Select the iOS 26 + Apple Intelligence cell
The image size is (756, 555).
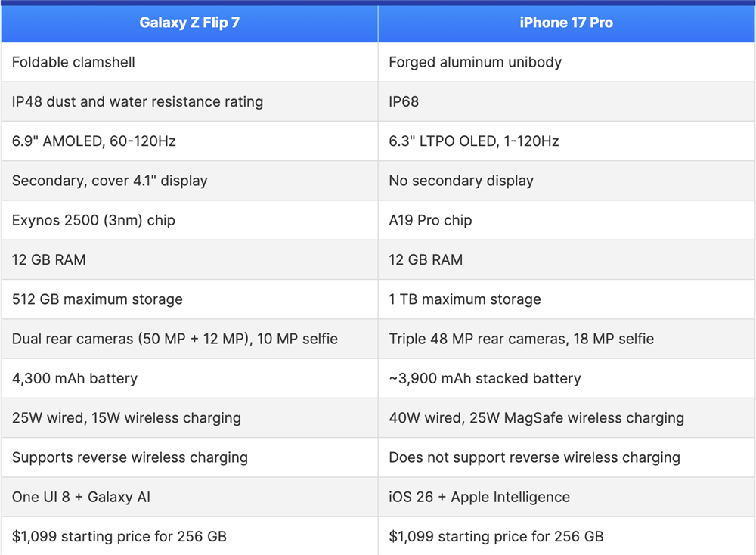479,497
